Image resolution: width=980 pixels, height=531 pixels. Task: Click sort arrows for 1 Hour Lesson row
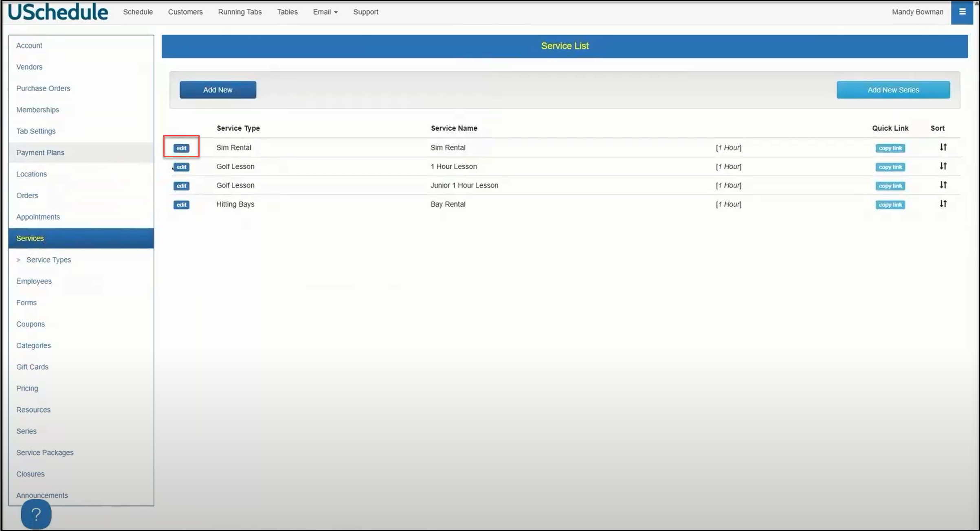pos(943,166)
